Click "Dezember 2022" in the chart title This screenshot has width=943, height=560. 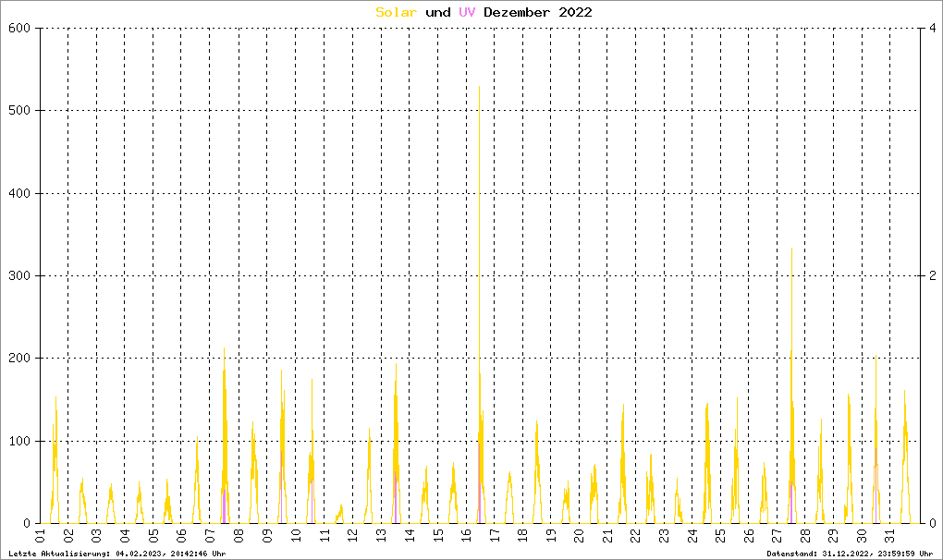[538, 12]
